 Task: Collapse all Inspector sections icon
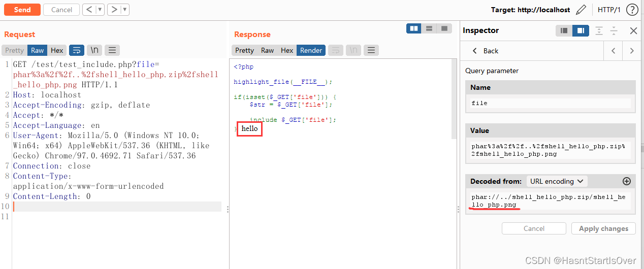[x=614, y=31]
